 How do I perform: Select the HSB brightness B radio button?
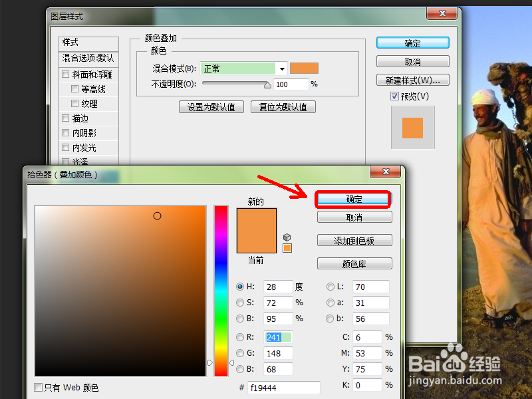[240, 319]
